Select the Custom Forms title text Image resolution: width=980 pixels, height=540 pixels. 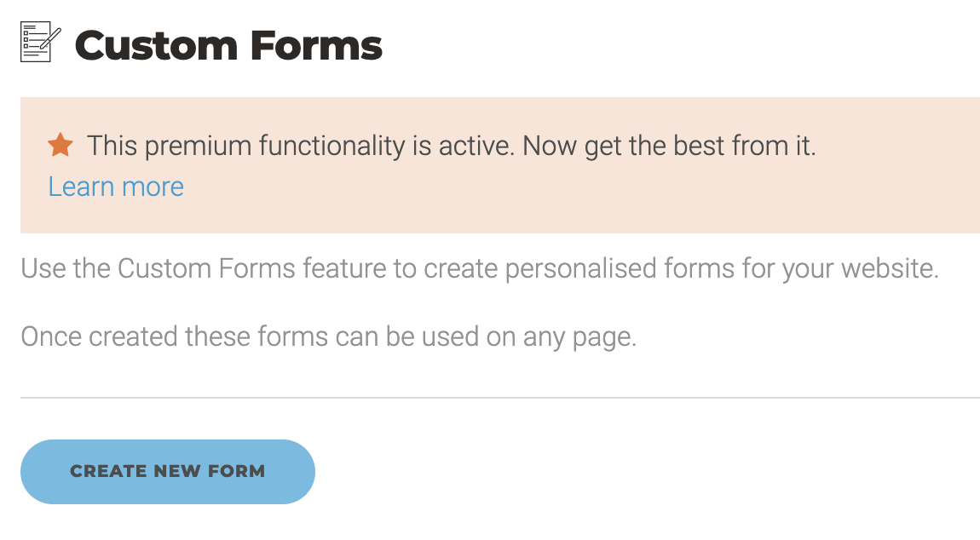[x=228, y=46]
